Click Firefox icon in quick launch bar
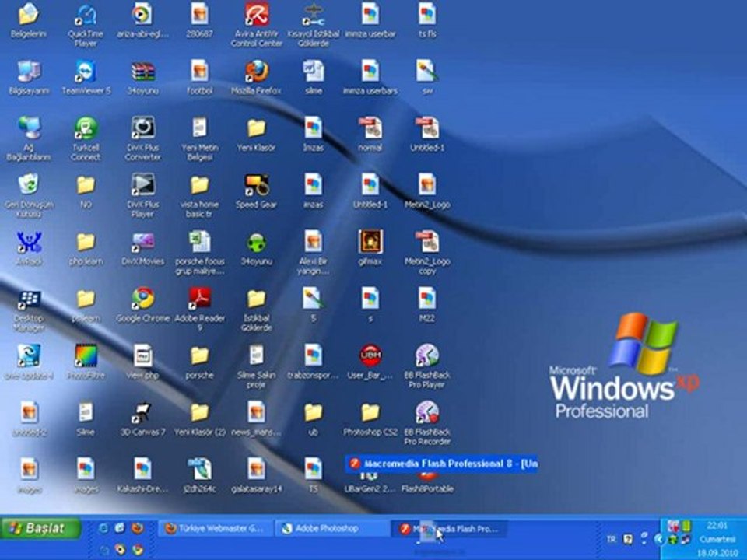 tap(137, 528)
